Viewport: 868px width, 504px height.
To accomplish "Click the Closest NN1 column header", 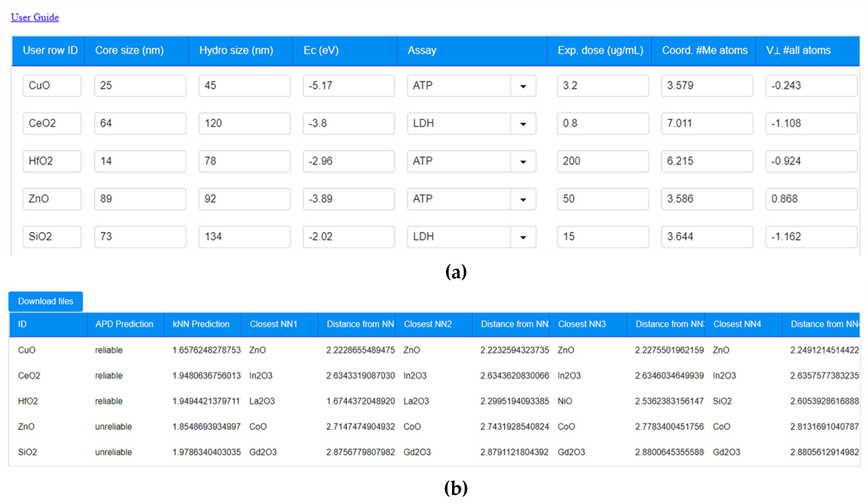I will point(273,324).
